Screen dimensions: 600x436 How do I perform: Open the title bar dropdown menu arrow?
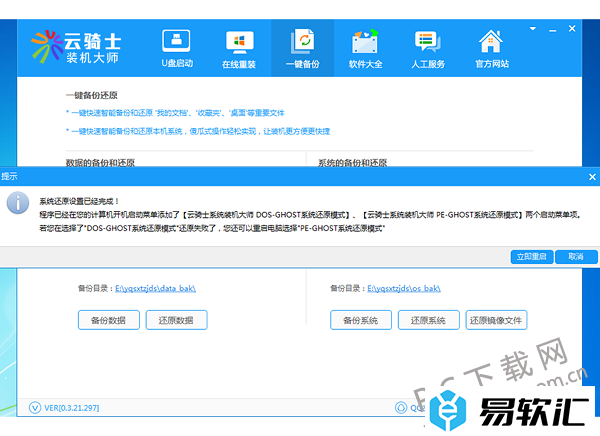coord(533,29)
